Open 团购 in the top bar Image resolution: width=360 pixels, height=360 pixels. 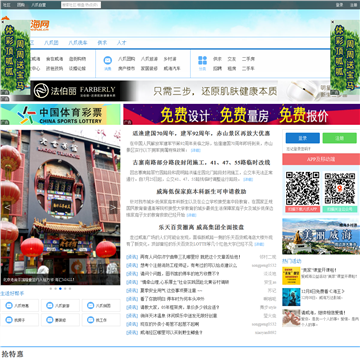click(21, 5)
